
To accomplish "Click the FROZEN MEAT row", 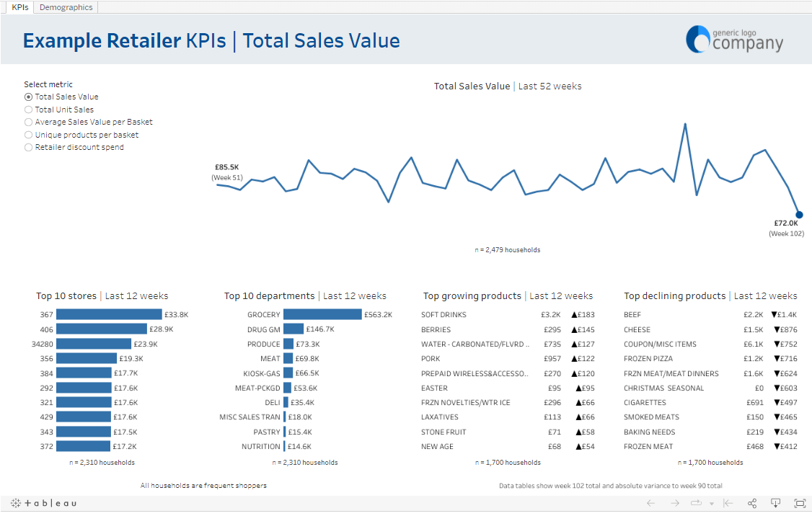I will tap(710, 446).
